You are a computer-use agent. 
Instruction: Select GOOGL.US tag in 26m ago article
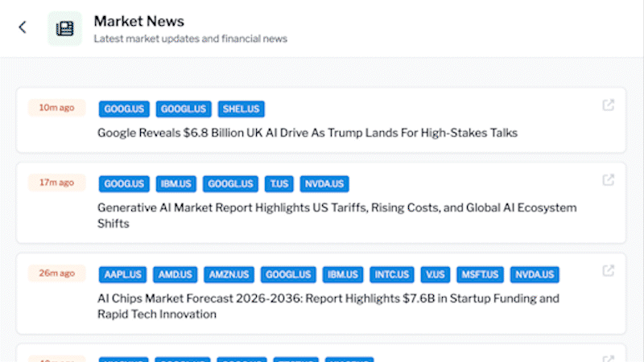(x=288, y=274)
